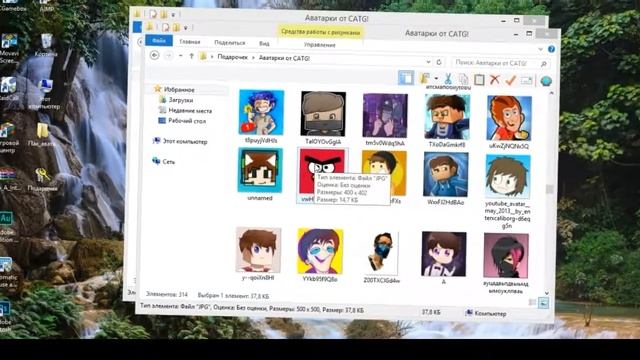Open front window quick access dropdown arrow
The width and height of the screenshot is (640, 360).
click(185, 28)
